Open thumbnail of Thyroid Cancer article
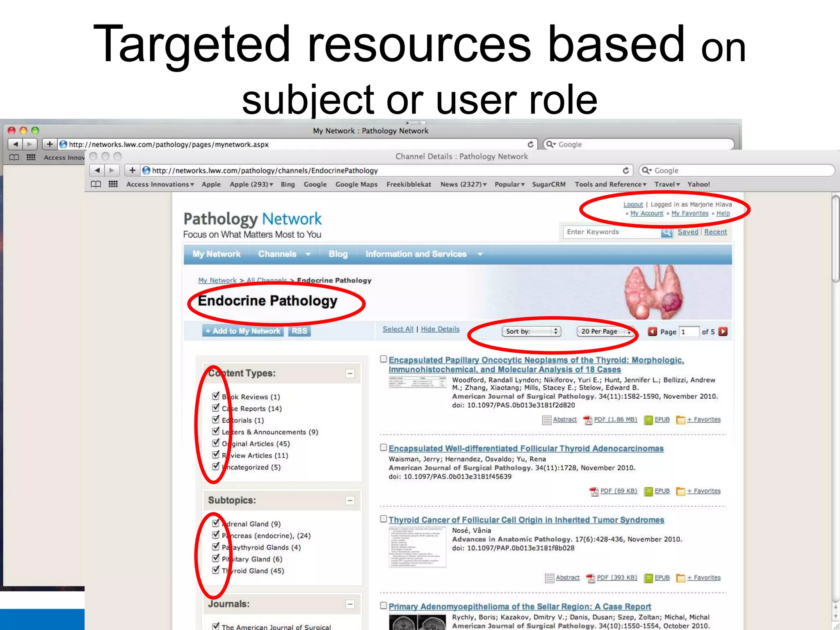 click(418, 547)
